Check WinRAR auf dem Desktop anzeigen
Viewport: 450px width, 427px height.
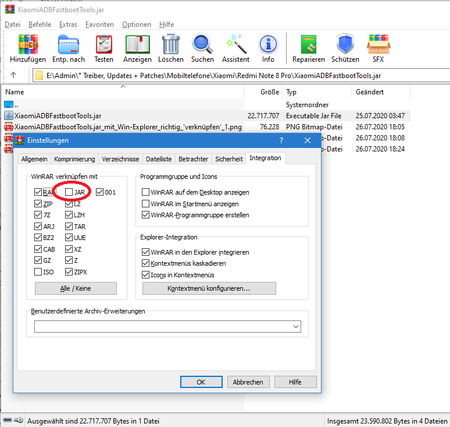[x=145, y=192]
